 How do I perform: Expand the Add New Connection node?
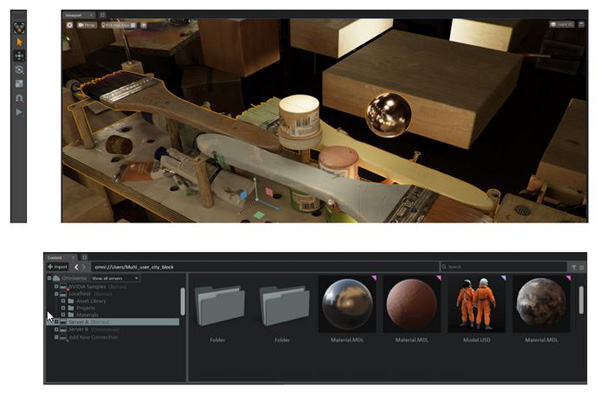tap(56, 337)
